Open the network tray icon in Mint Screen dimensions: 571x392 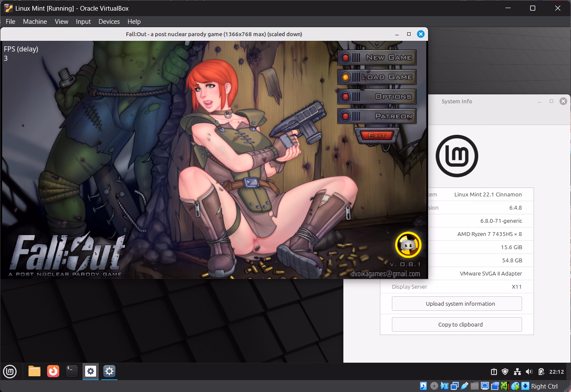517,372
